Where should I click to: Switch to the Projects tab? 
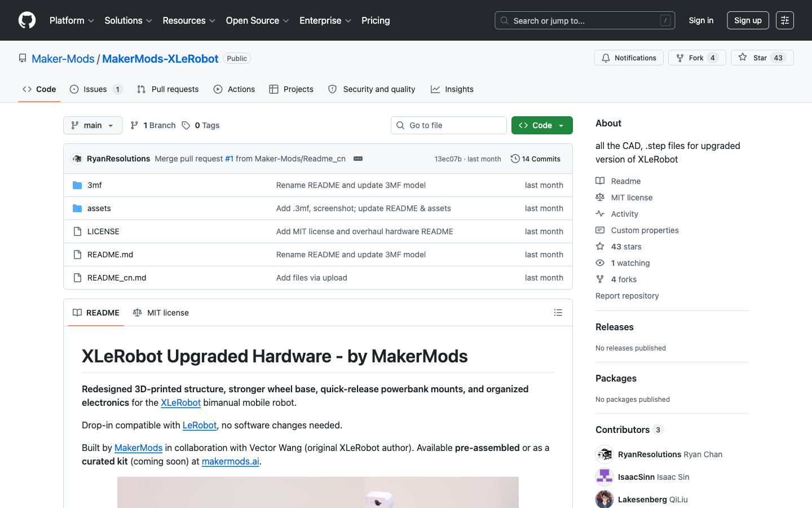point(292,89)
